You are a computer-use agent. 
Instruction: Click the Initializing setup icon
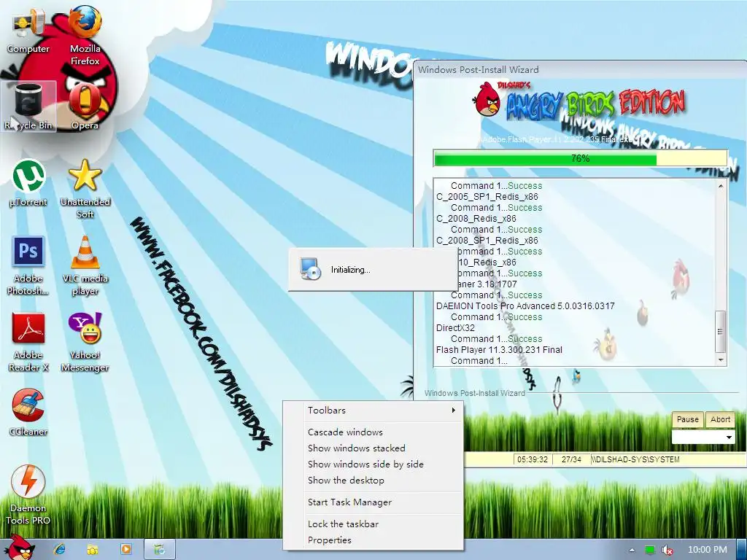click(x=311, y=268)
